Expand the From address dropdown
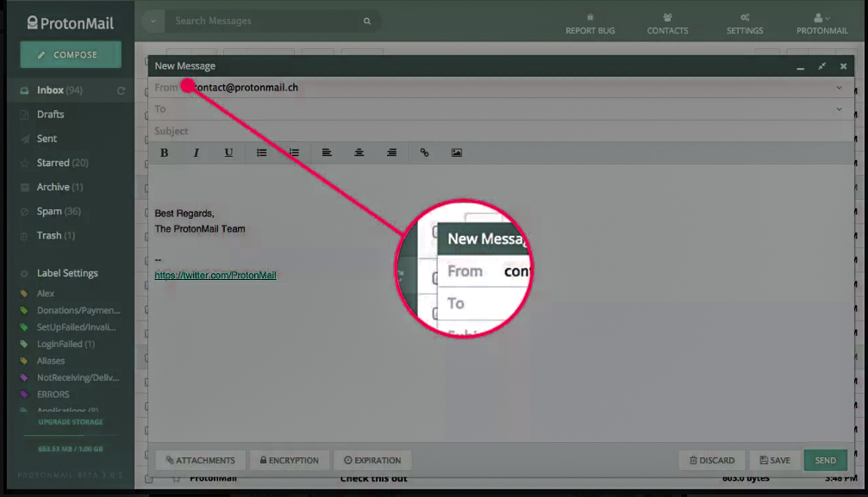 coord(840,88)
